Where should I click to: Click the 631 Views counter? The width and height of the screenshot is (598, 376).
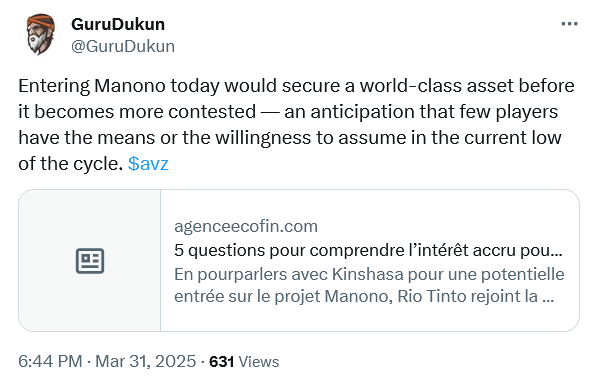pos(244,362)
